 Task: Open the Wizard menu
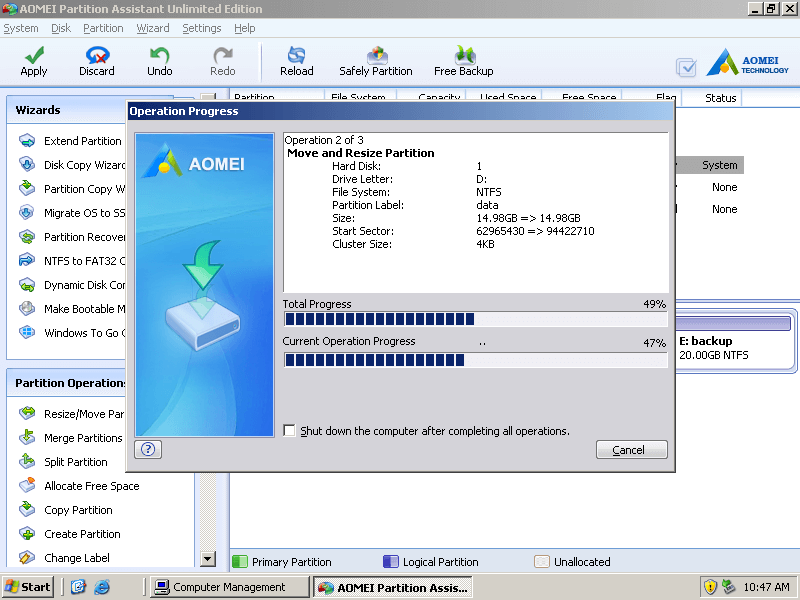pyautogui.click(x=153, y=28)
